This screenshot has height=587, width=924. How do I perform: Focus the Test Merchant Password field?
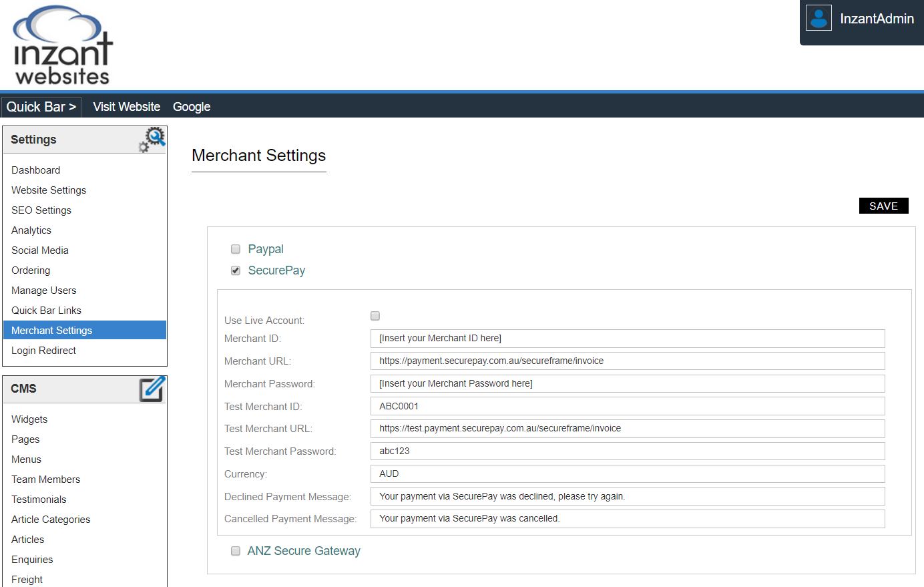pyautogui.click(x=628, y=451)
